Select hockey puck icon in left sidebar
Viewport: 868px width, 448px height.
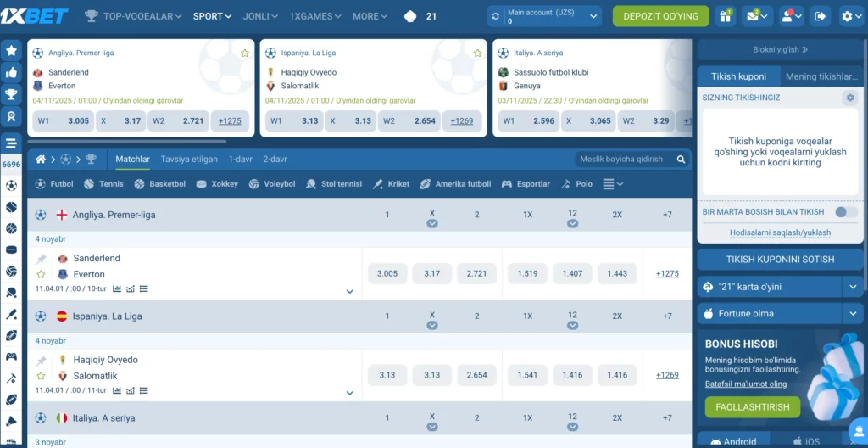(x=11, y=249)
